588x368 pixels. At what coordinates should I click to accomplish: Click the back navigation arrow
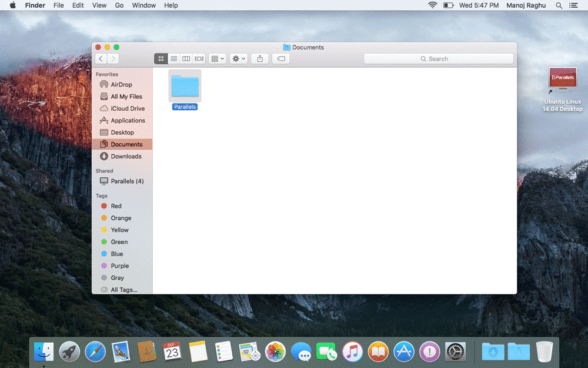click(x=101, y=58)
